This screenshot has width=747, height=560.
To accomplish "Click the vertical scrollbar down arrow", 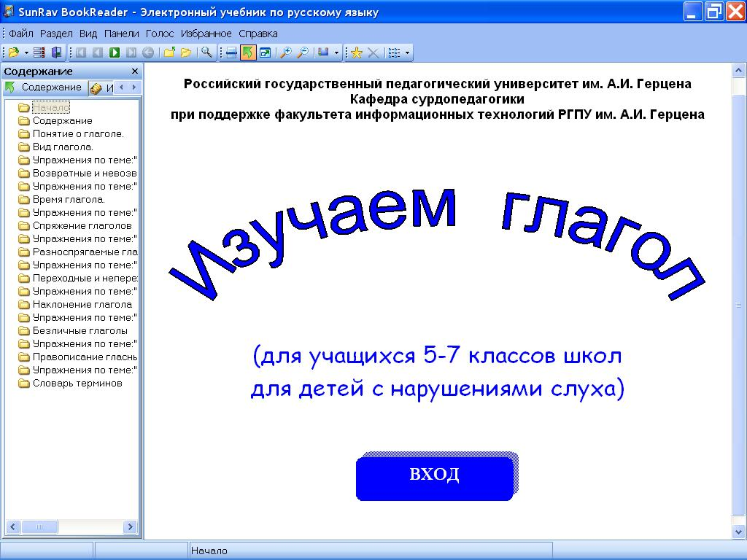I will click(x=739, y=534).
